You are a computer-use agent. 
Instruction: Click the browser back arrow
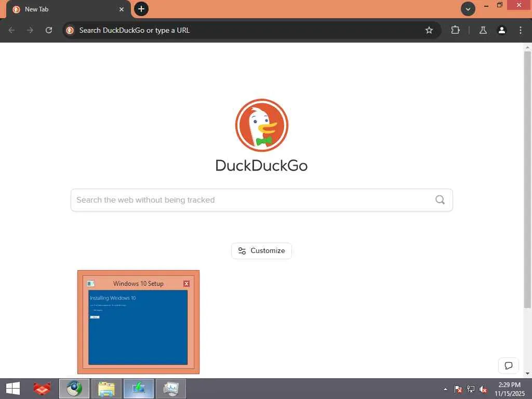(x=11, y=30)
